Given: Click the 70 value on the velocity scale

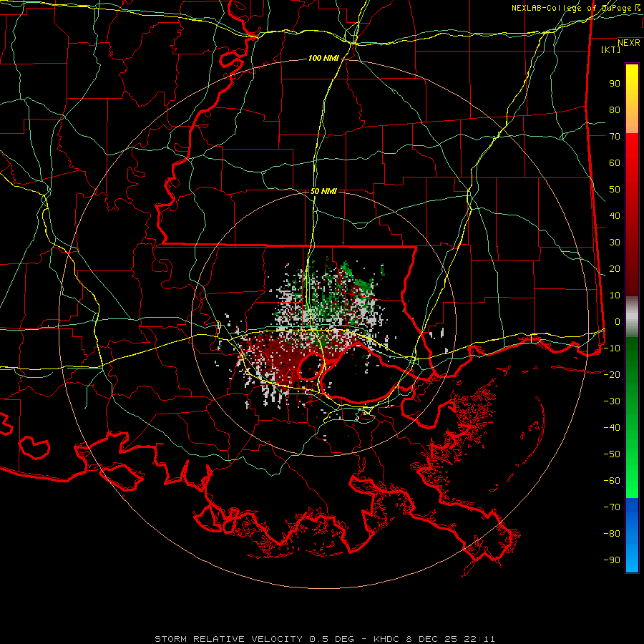Looking at the screenshot, I should tap(615, 137).
